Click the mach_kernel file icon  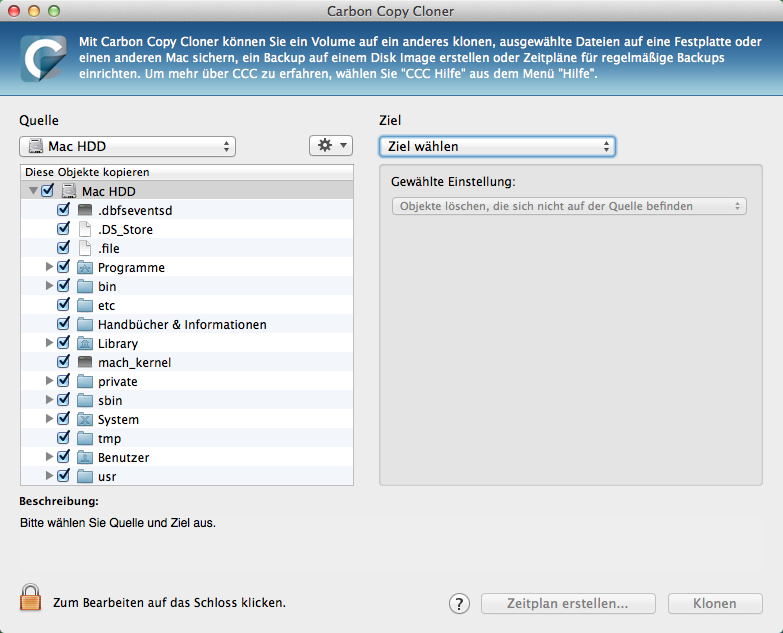[x=85, y=362]
